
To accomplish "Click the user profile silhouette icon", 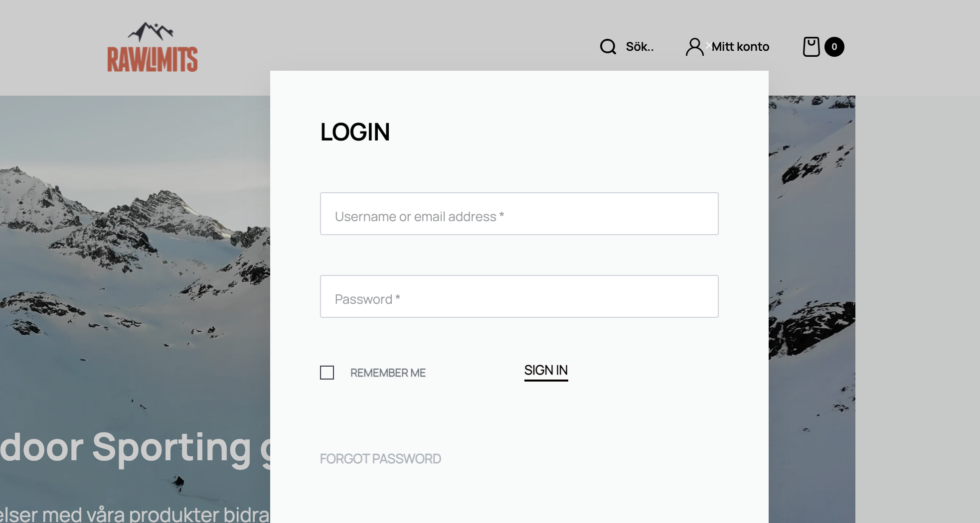I will [x=694, y=47].
